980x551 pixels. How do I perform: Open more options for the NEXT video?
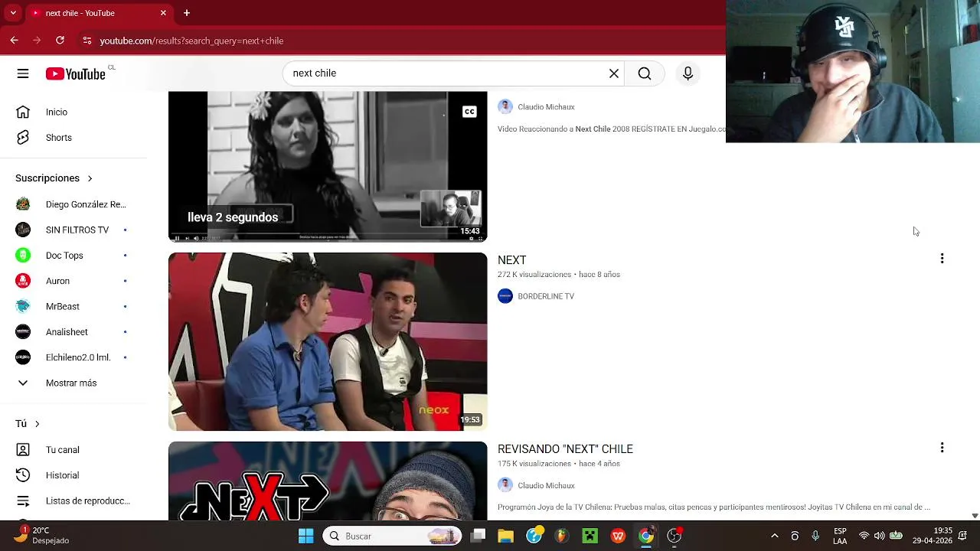pyautogui.click(x=942, y=259)
